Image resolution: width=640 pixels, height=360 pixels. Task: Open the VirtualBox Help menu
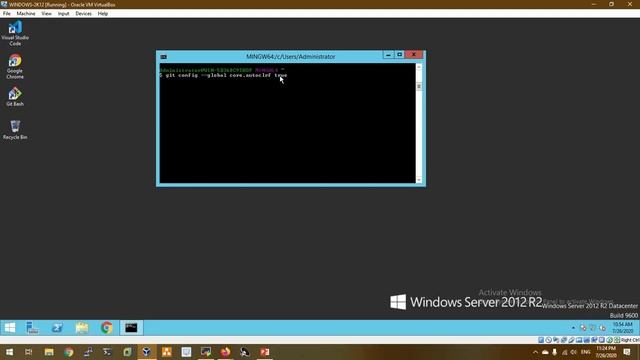103,13
